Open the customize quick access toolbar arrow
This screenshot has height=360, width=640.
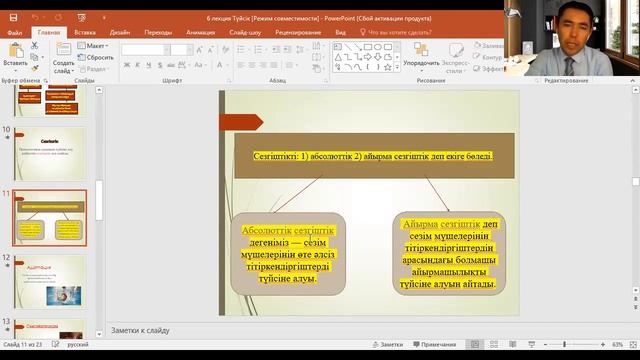(104, 18)
